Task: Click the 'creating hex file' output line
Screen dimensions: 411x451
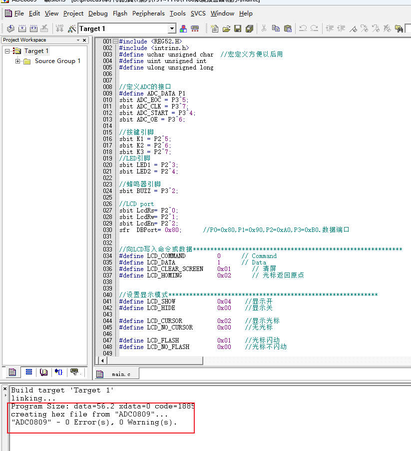Action: point(89,414)
